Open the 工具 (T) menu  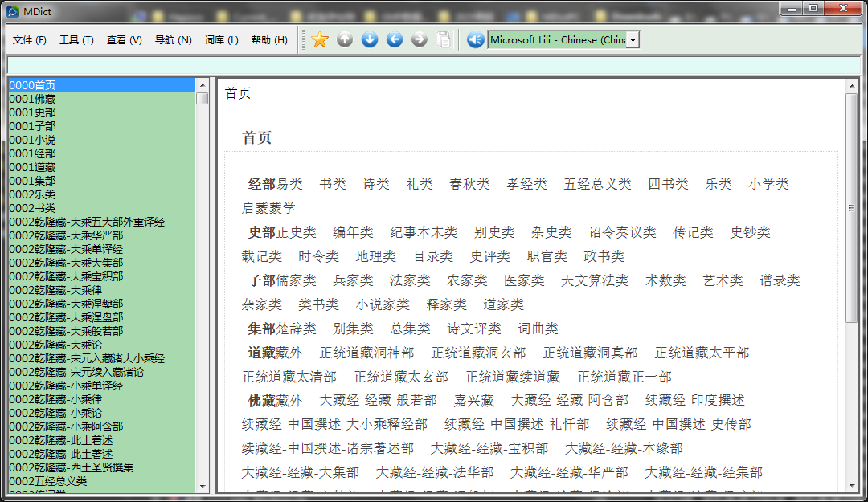click(76, 40)
